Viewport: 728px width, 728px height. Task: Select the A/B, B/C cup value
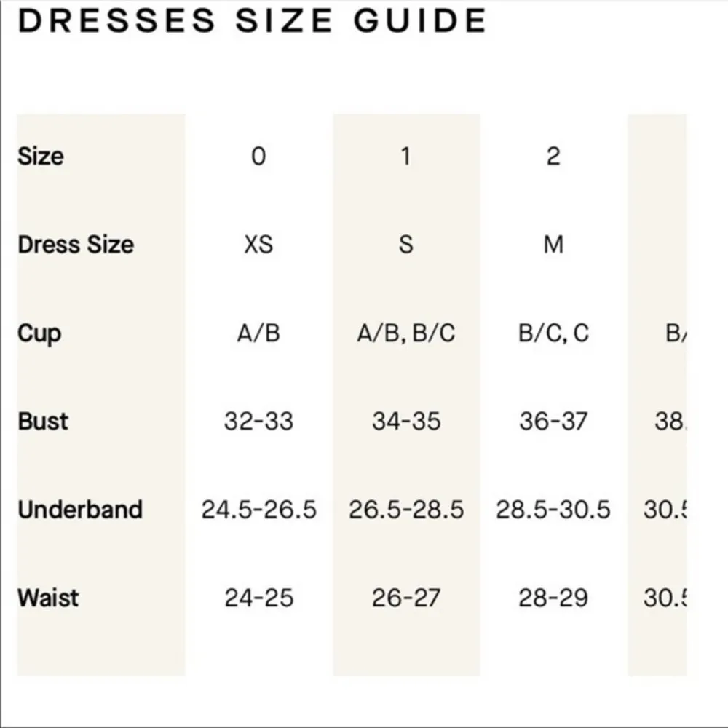406,333
